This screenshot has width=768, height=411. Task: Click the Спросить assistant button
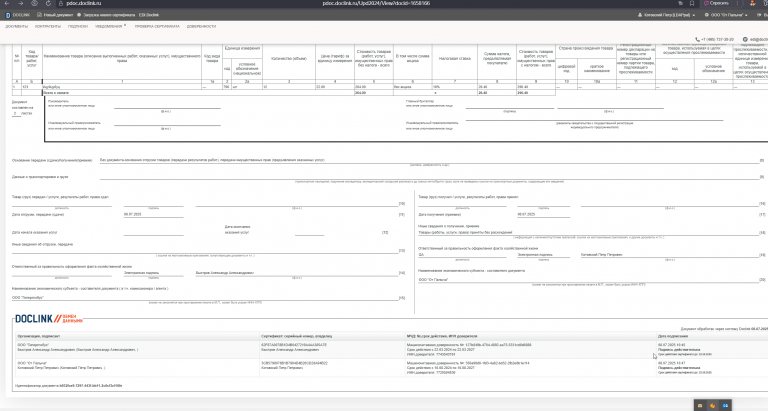[716, 3]
